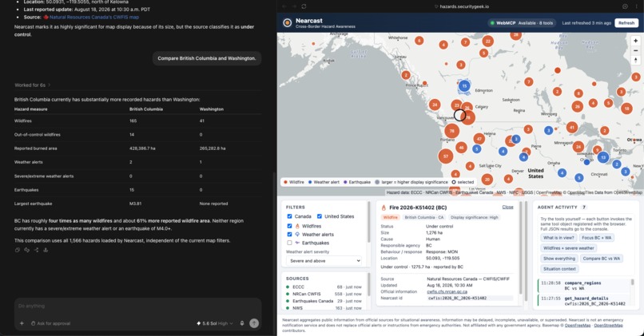
Task: Click the wildfire cluster marker labeled 22
Action: point(488,41)
